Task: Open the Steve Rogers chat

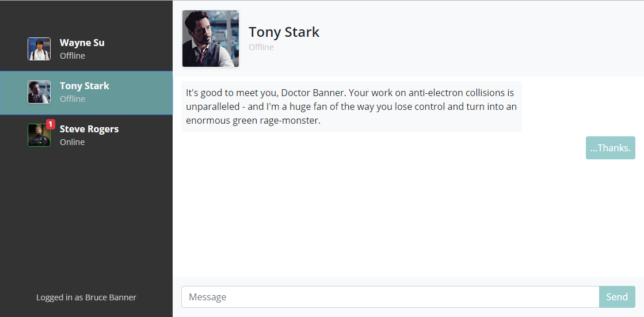Action: 86,135
